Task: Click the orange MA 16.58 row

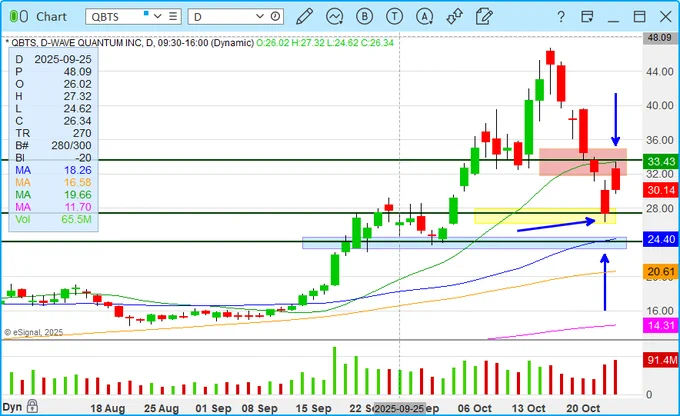Action: (53, 182)
